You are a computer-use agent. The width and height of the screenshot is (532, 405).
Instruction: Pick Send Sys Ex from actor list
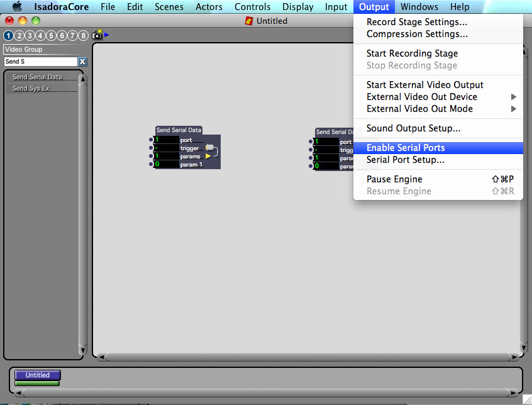point(31,89)
